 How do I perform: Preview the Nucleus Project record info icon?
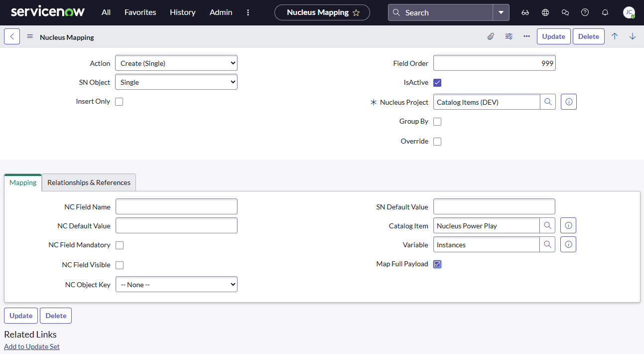[569, 102]
